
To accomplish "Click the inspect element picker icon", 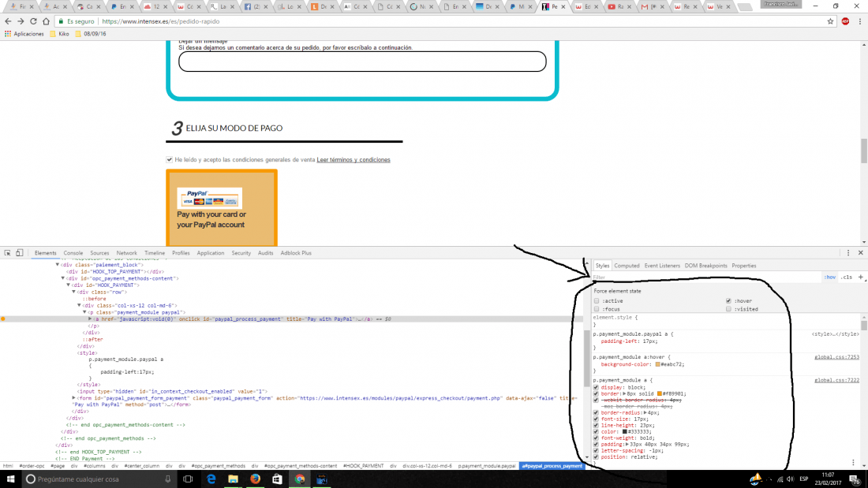I will click(8, 253).
